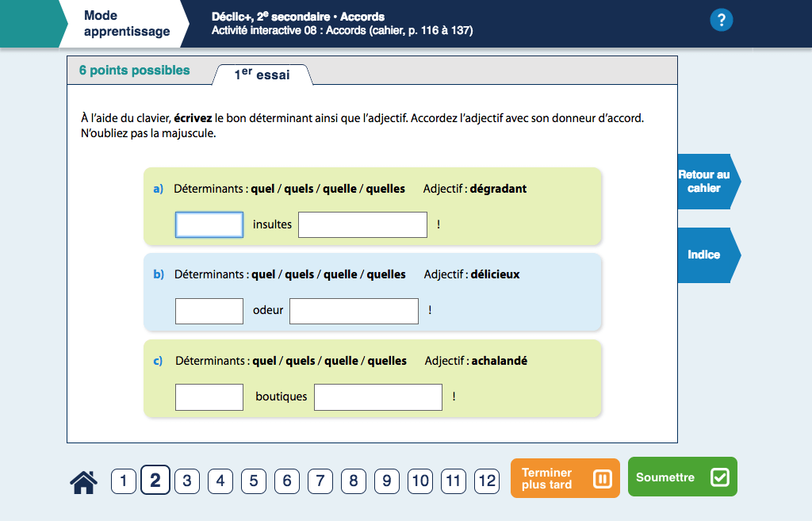812x521 pixels.
Task: Click the word odeur
Action: [268, 310]
